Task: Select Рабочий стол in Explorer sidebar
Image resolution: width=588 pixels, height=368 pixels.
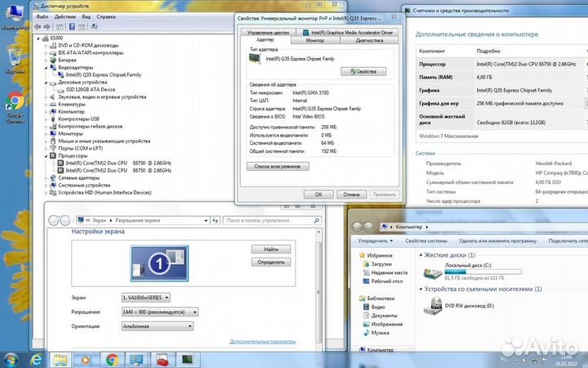Action: [386, 281]
